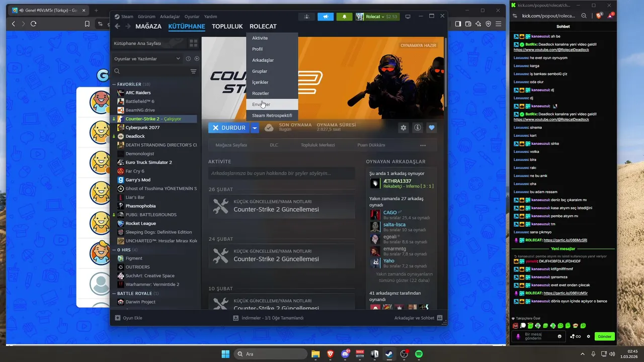The height and width of the screenshot is (362, 644).
Task: Open Counter-Strike 2 cloud sync status
Action: click(269, 128)
